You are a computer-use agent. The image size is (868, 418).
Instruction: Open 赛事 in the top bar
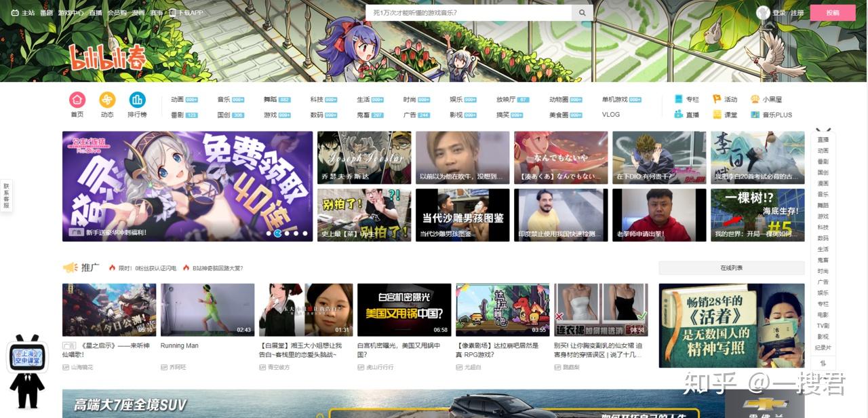pos(157,13)
